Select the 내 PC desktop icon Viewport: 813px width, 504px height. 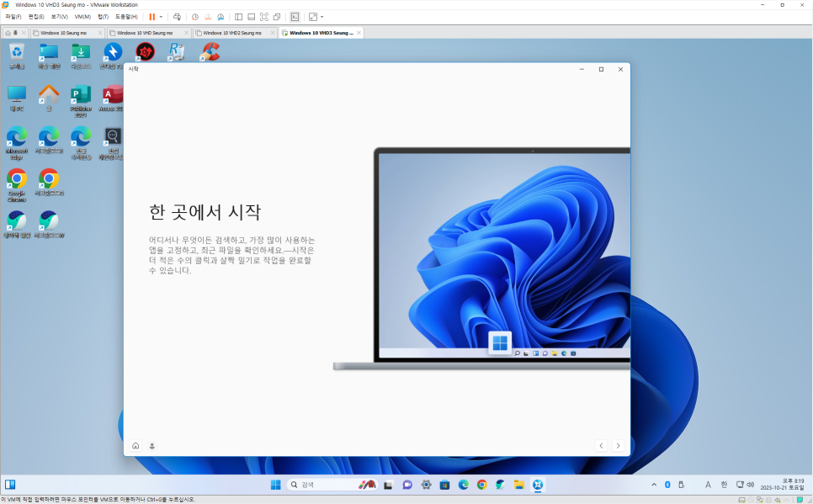click(17, 98)
